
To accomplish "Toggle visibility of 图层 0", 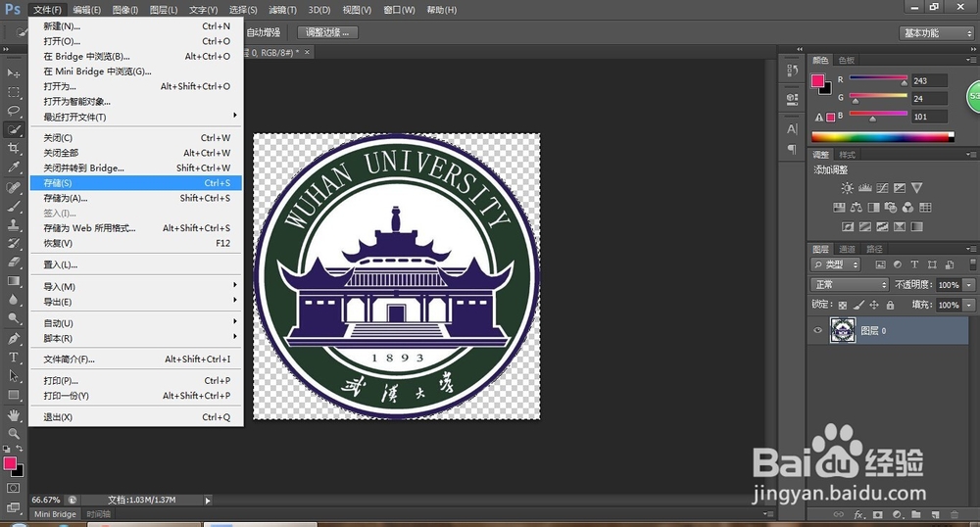I will (x=817, y=330).
